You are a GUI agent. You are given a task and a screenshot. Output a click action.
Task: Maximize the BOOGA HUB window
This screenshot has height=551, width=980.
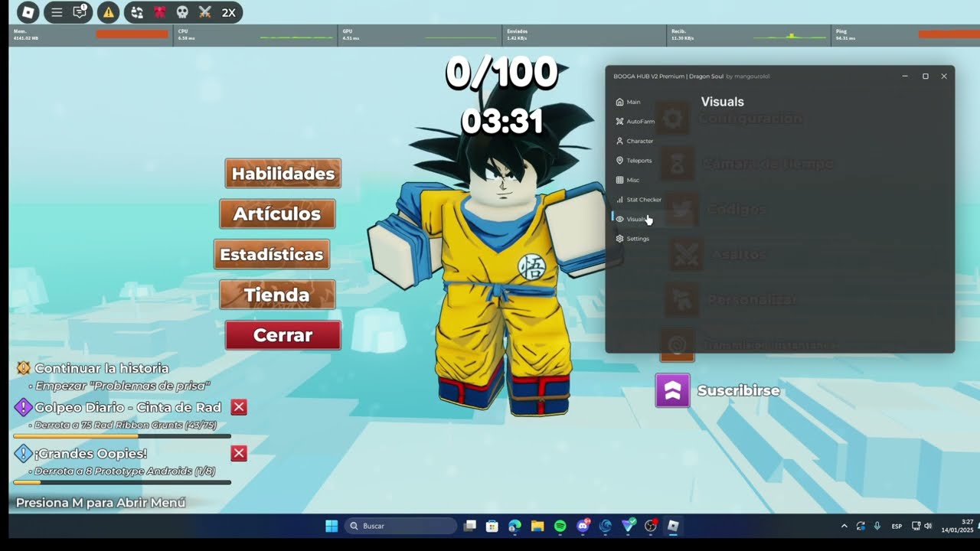tap(925, 77)
